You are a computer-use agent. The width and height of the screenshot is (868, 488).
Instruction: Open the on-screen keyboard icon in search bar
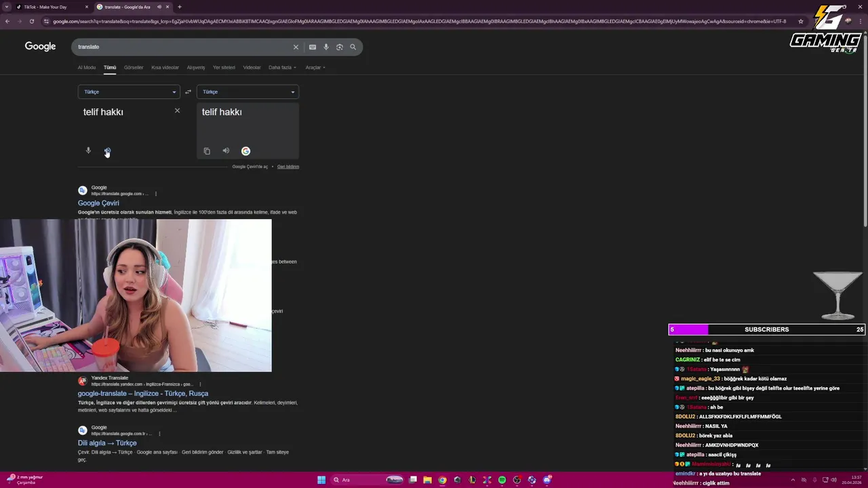pos(312,47)
